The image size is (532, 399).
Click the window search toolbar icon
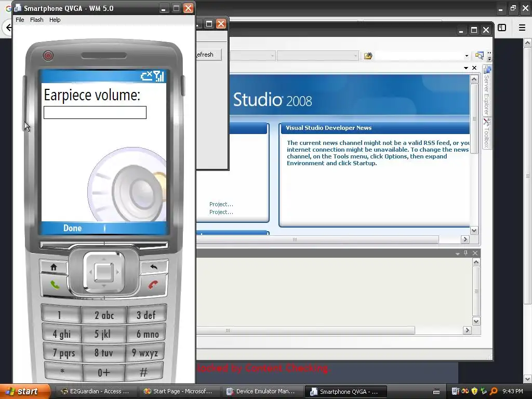tap(480, 55)
